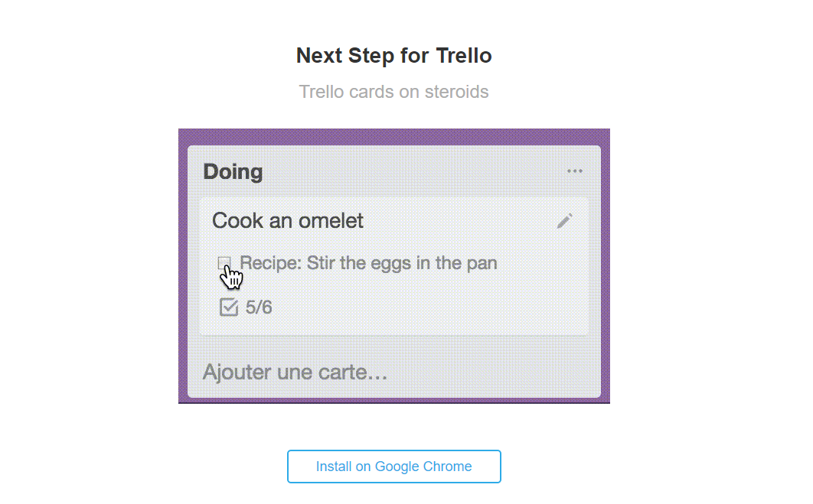Click Ajouter une carte… to add a card
Image resolution: width=813 pixels, height=504 pixels.
pyautogui.click(x=295, y=372)
